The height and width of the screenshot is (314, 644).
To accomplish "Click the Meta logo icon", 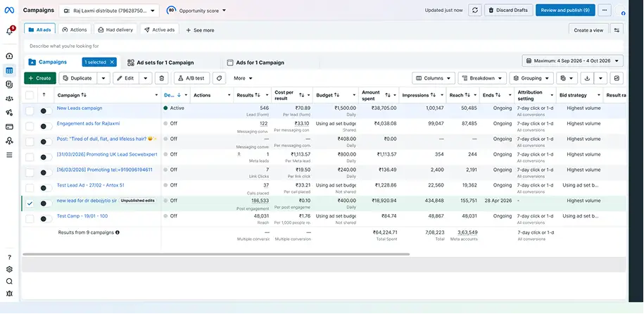I will [x=9, y=11].
